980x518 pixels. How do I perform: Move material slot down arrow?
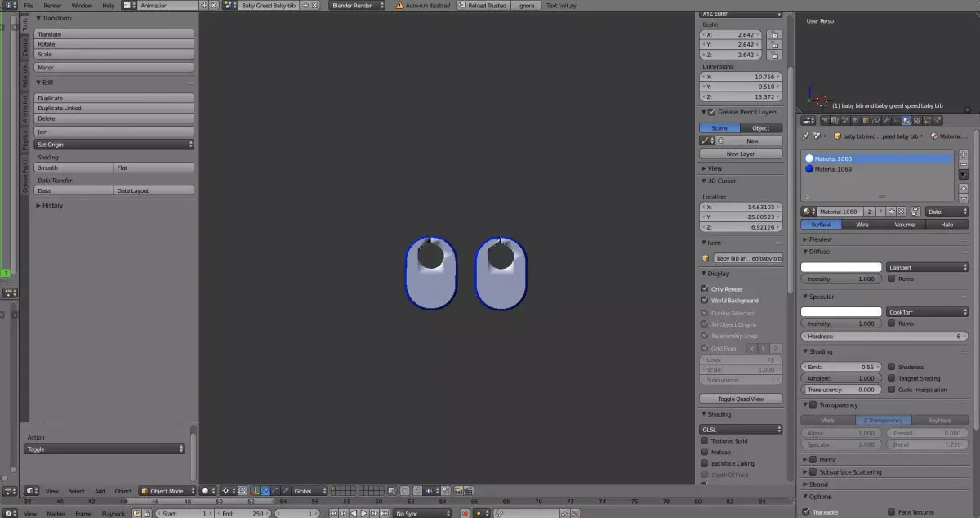point(964,197)
